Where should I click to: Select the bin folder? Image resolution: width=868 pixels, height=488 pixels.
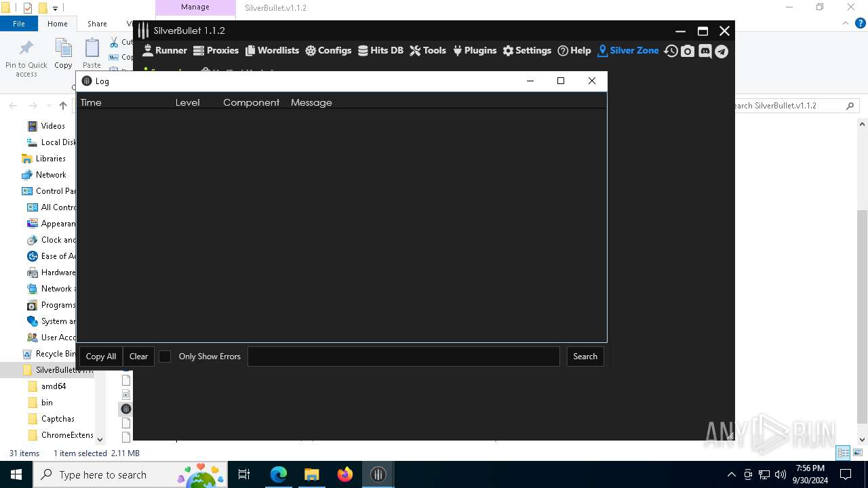point(47,403)
